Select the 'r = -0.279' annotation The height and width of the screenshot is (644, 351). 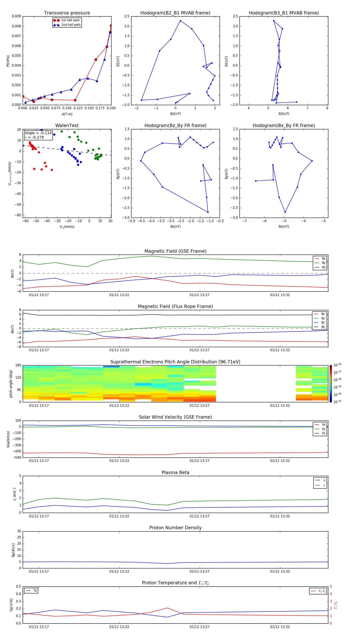[x=35, y=137]
